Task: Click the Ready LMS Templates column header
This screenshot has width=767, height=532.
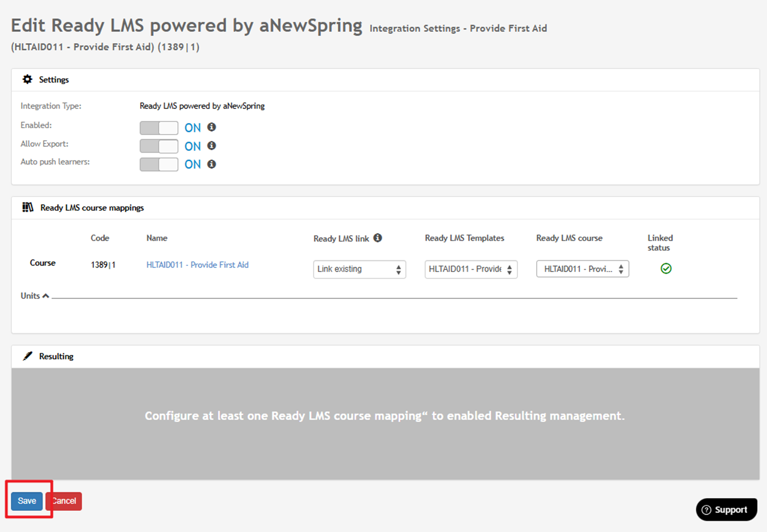Action: point(464,238)
